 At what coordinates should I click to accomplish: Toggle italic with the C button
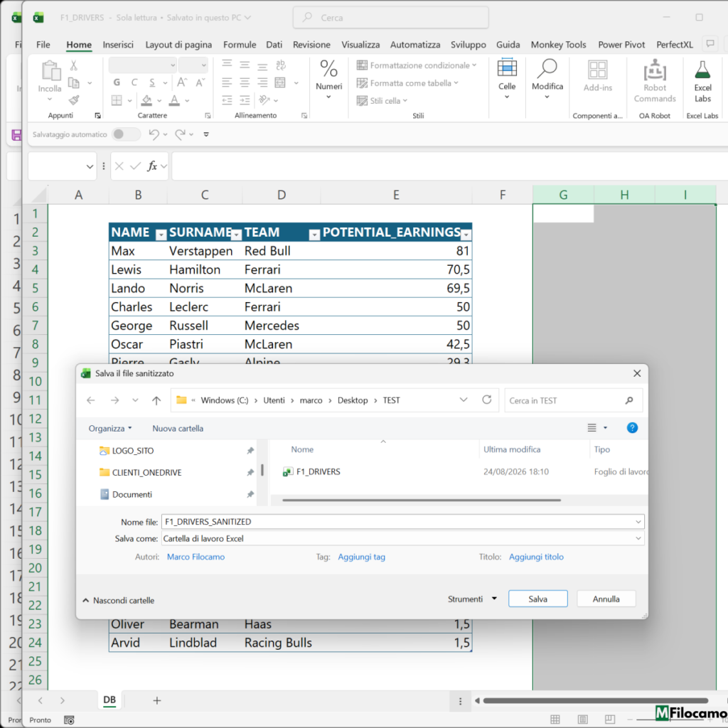[x=134, y=82]
